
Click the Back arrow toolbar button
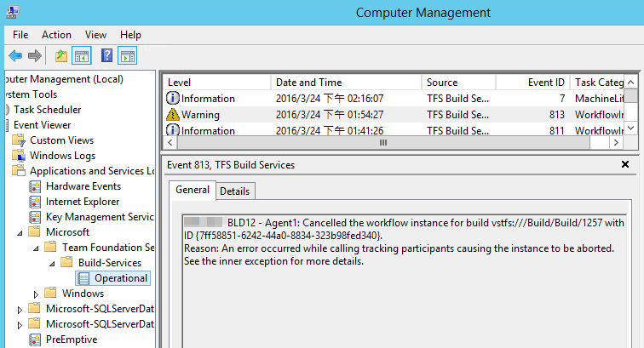click(x=14, y=56)
